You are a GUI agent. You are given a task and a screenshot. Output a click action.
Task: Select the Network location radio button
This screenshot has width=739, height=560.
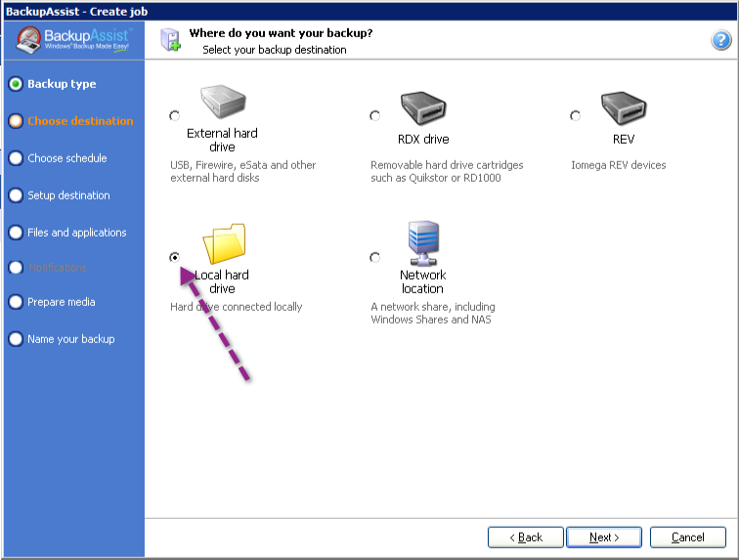point(374,257)
